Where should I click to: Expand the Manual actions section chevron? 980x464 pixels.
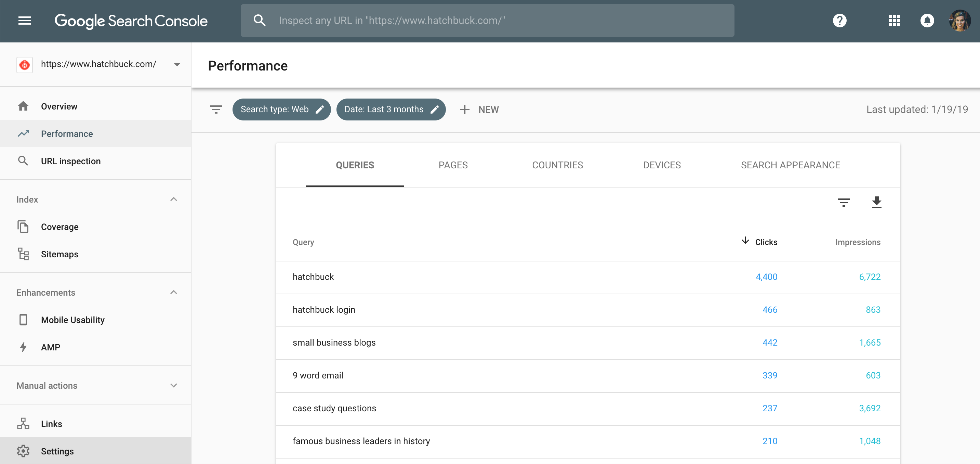point(173,385)
